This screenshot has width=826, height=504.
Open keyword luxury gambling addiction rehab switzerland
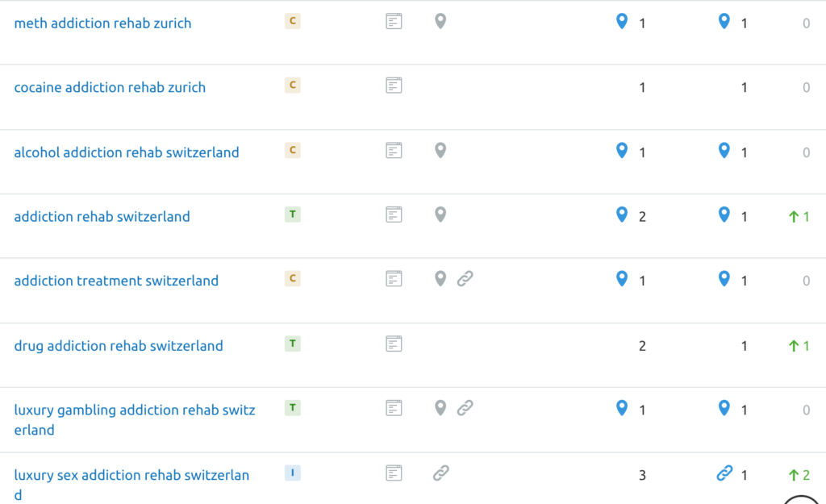135,420
